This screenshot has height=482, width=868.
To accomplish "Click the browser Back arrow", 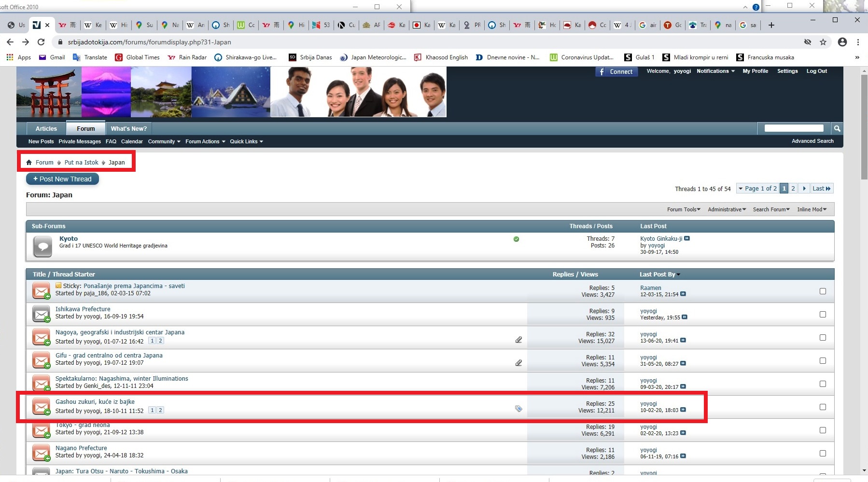I will click(10, 42).
